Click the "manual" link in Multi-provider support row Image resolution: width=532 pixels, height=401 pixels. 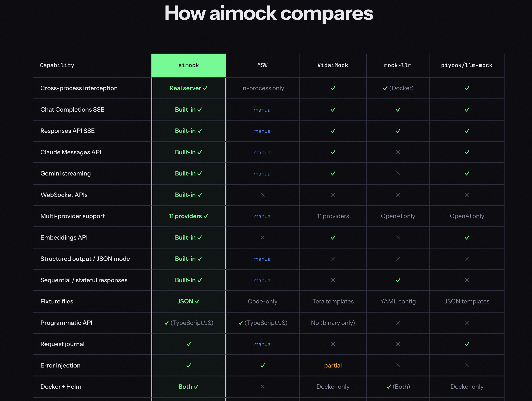tap(262, 216)
